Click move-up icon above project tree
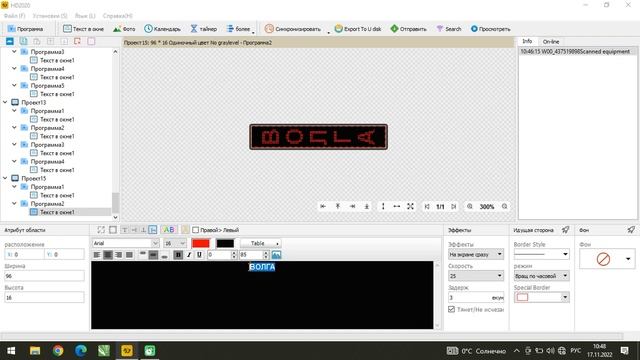This screenshot has height=360, width=640. tap(51, 41)
